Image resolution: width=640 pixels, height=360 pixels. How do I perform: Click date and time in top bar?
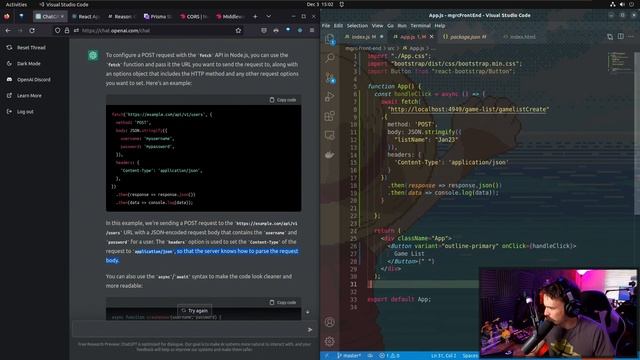[x=320, y=4]
